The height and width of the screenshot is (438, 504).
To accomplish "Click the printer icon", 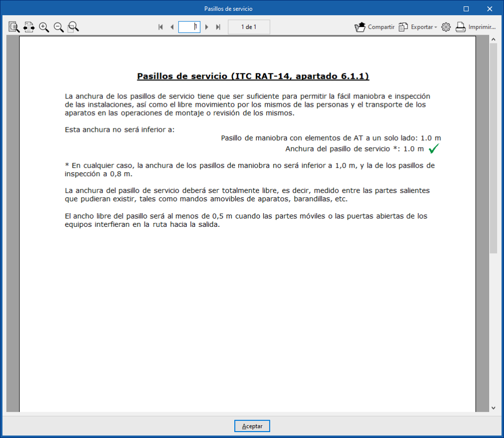I will coord(460,27).
